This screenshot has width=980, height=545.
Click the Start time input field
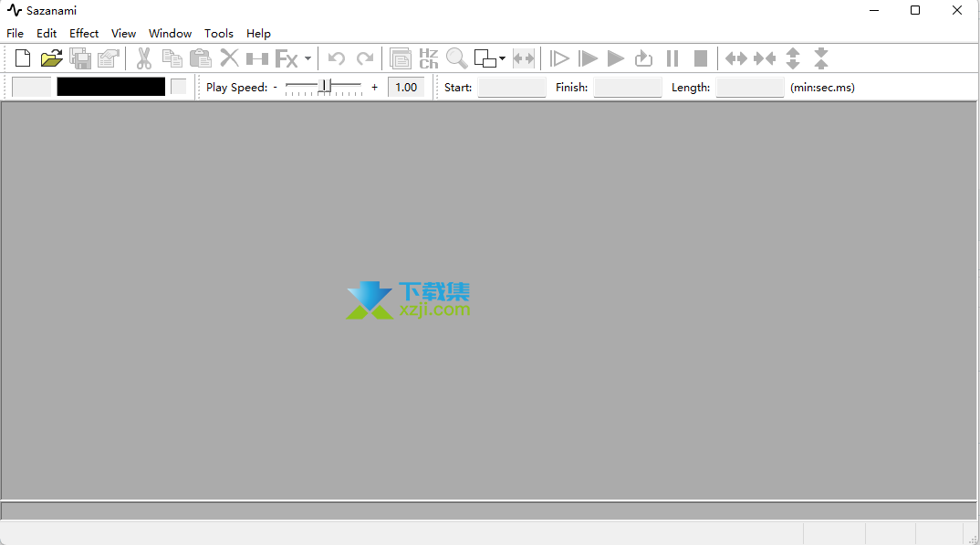[x=512, y=88]
